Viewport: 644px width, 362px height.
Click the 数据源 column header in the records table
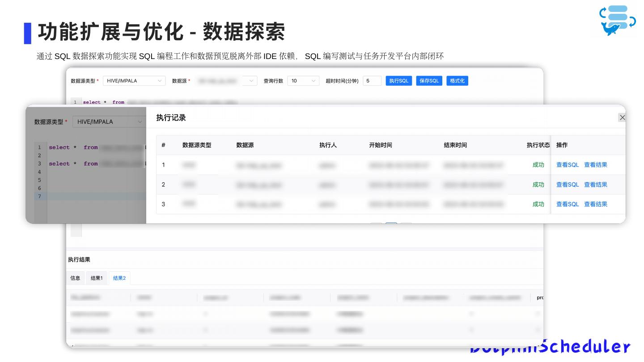245,145
